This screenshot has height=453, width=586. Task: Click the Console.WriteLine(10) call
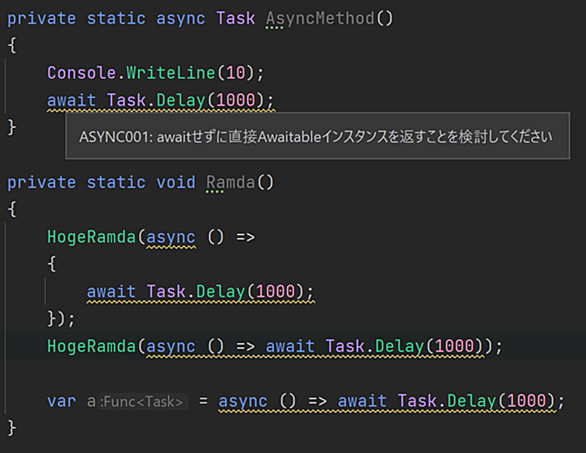[155, 73]
